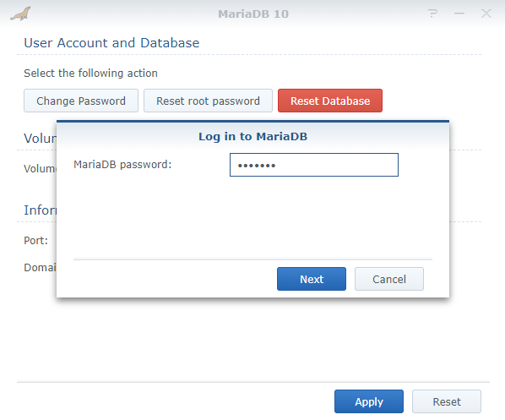This screenshot has width=505, height=420.
Task: Click the 'Log in to MariaDB' dialog title
Action: [x=252, y=137]
